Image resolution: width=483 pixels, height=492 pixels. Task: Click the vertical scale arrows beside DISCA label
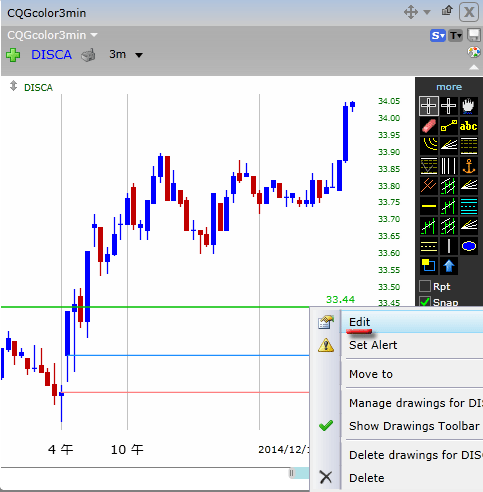(x=13, y=86)
